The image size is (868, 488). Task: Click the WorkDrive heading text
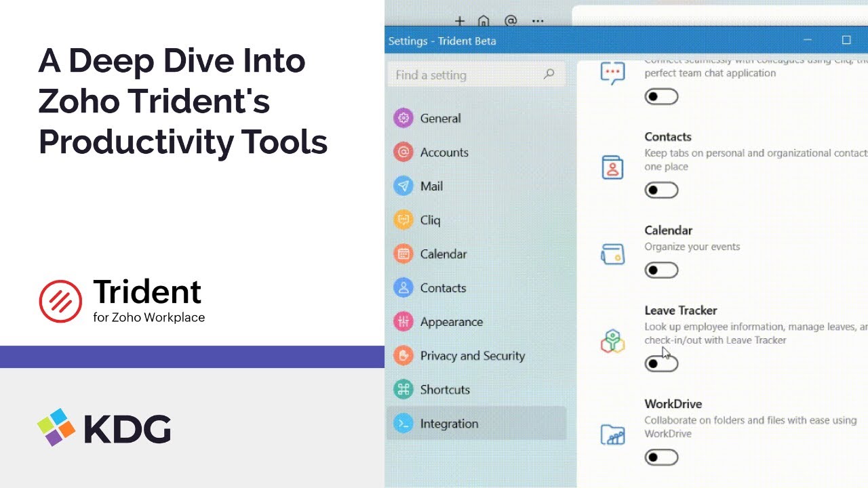pyautogui.click(x=673, y=403)
